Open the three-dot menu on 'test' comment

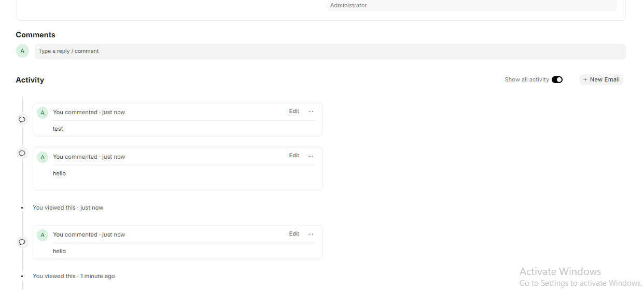coord(311,112)
